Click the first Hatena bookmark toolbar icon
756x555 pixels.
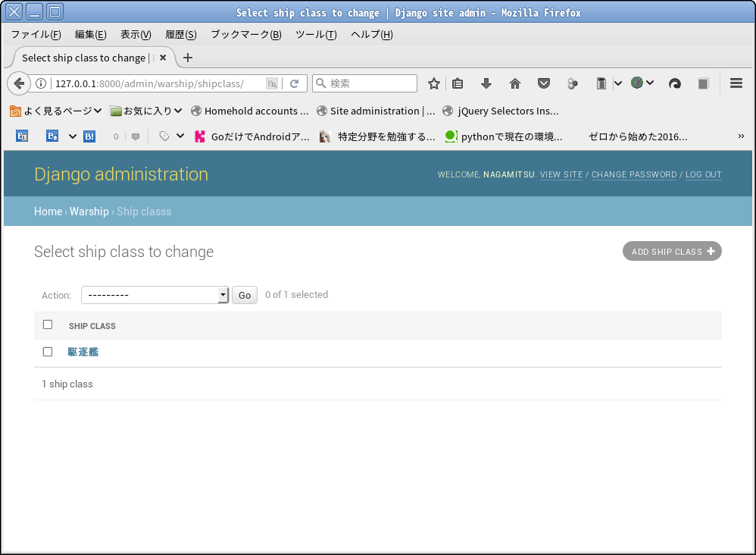click(22, 136)
